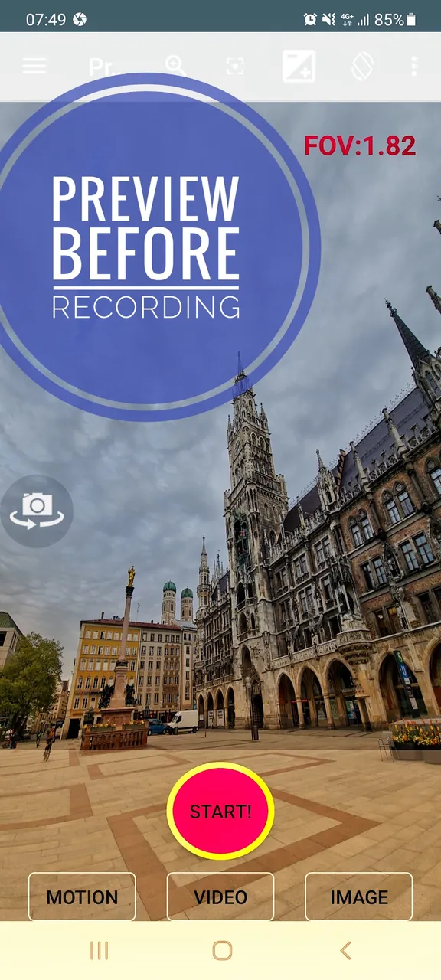The width and height of the screenshot is (441, 980).
Task: Tap the alarm icon in status bar
Action: click(310, 19)
